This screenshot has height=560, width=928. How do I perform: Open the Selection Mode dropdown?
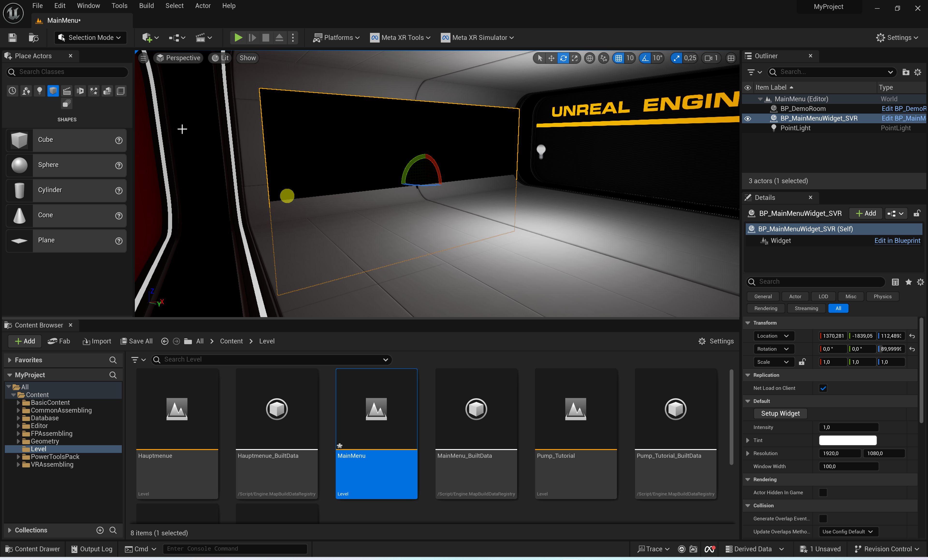pos(90,37)
